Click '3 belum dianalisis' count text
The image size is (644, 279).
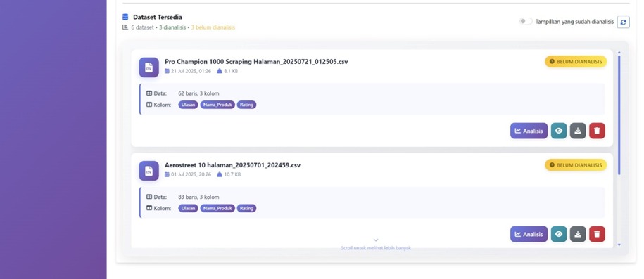213,27
